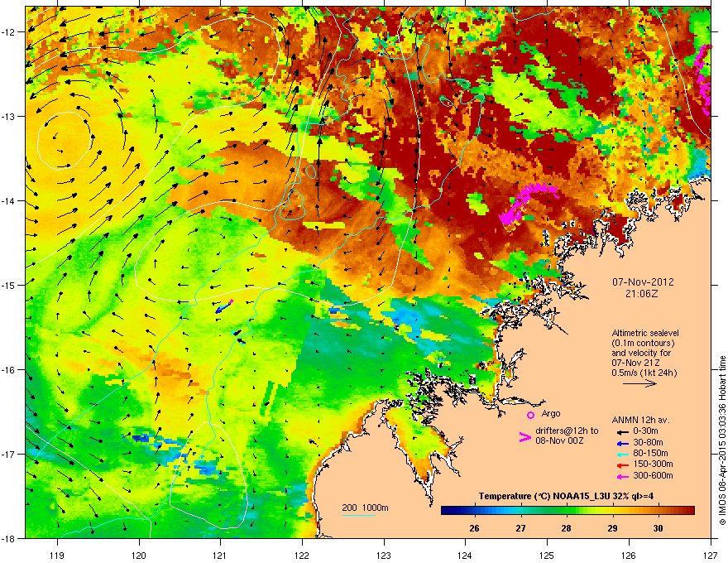Click the magenta Argo circle marker in legend

(x=530, y=415)
